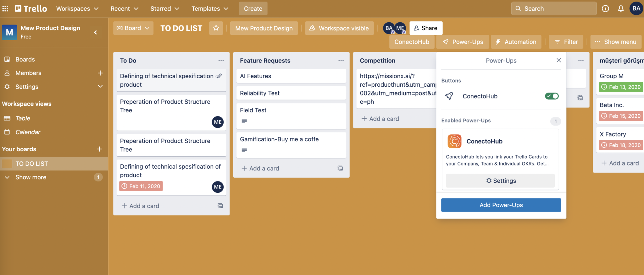Click the Feb 11, 2020 due date badge

(141, 186)
